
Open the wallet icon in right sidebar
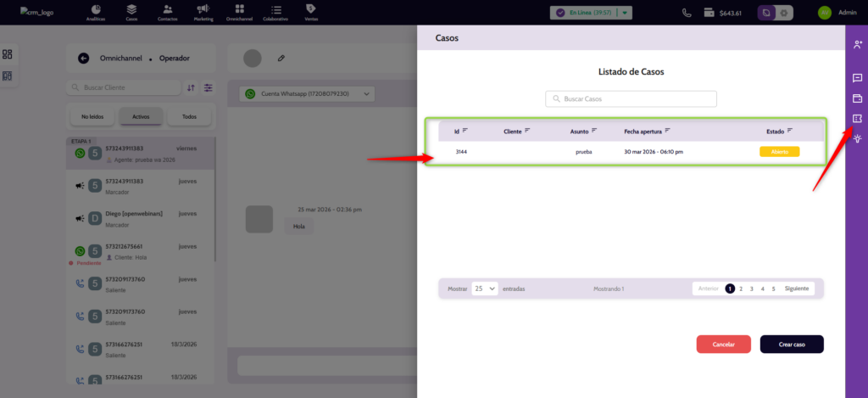(857, 98)
